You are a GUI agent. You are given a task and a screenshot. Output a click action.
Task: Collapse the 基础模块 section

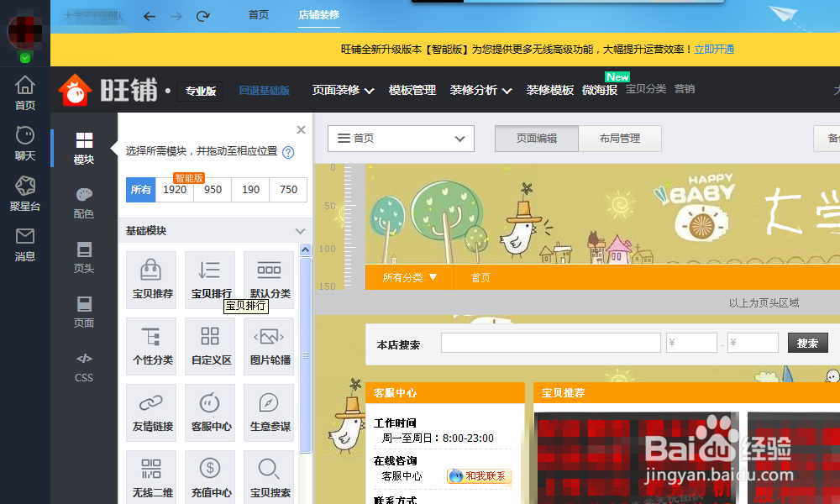click(x=300, y=231)
